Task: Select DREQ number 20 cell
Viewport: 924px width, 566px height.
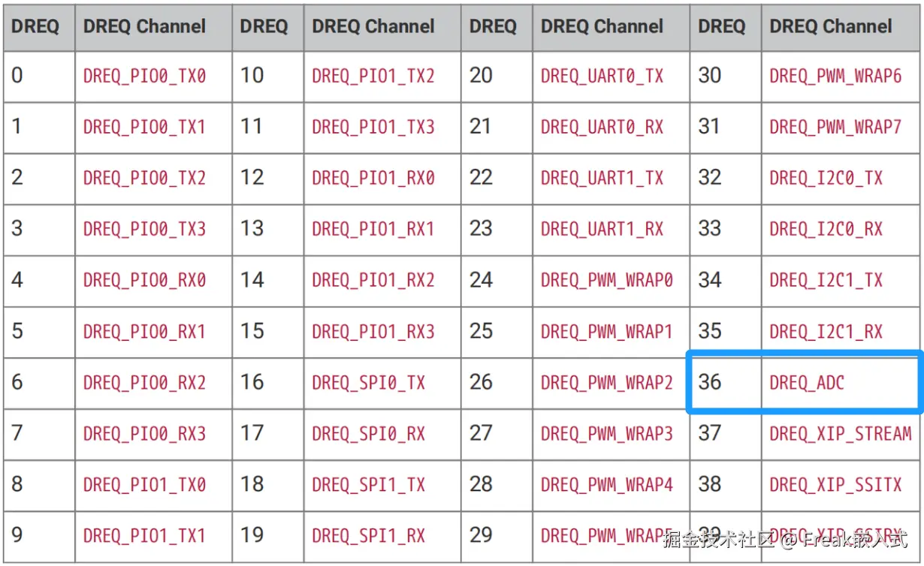Action: click(497, 77)
